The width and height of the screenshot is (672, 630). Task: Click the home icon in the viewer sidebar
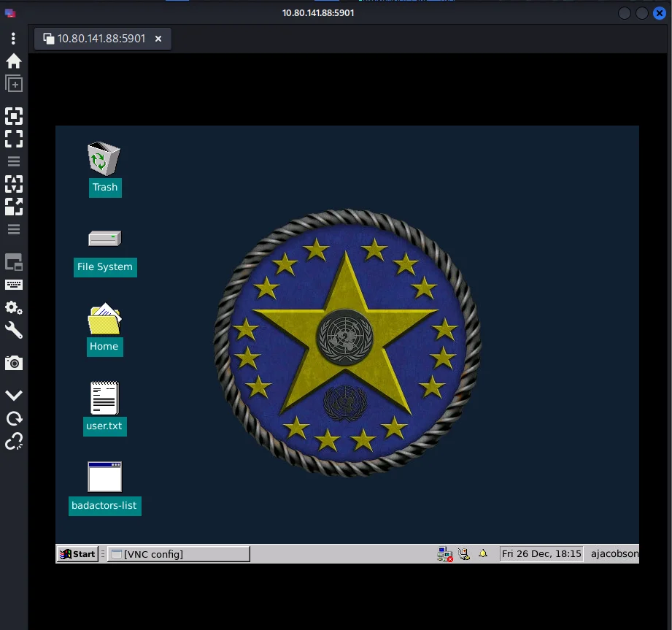(x=14, y=61)
